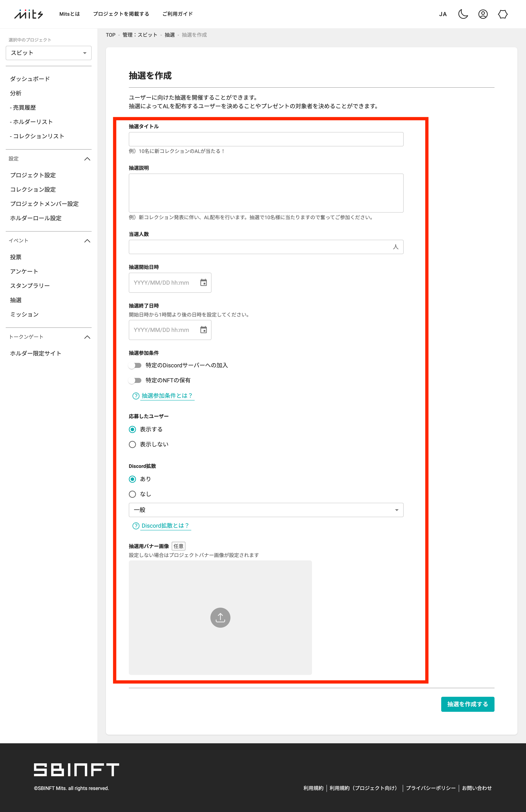This screenshot has width=526, height=812.
Task: Select Discord拡散 なし radio
Action: click(x=132, y=494)
